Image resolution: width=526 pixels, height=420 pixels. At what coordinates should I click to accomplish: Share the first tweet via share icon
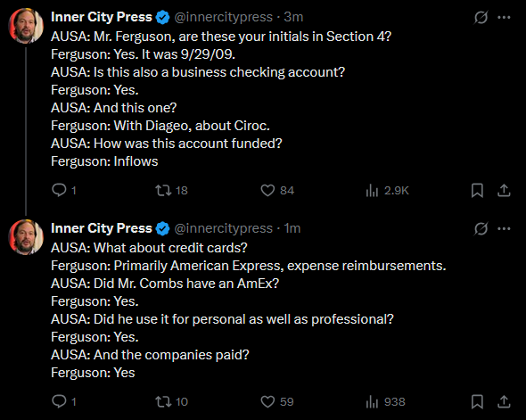(x=504, y=190)
